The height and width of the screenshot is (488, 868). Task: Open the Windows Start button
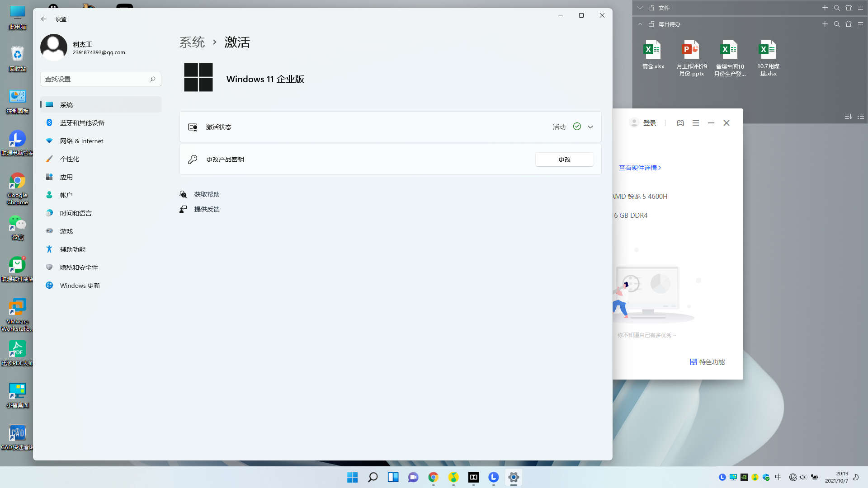352,477
